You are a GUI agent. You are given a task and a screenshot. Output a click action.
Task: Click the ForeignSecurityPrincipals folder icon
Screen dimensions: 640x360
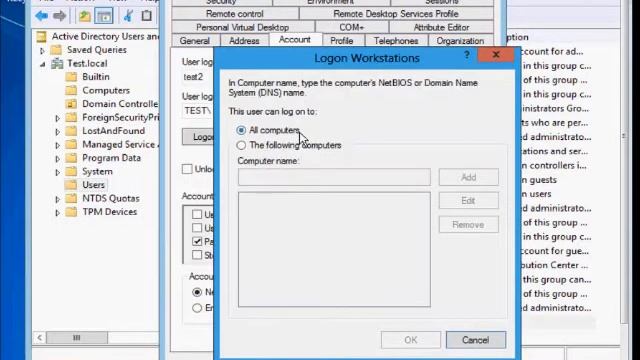pos(71,117)
